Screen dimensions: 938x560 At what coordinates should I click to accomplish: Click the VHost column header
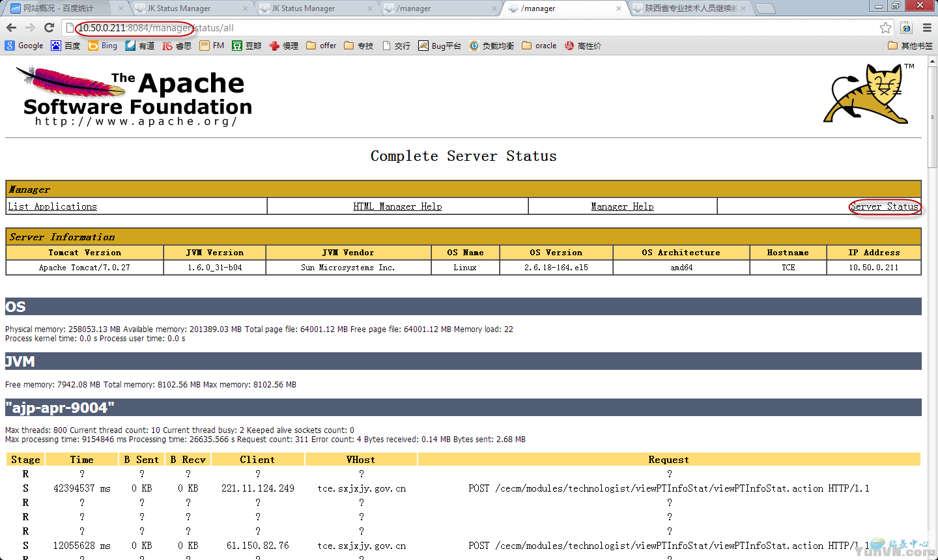(x=361, y=460)
